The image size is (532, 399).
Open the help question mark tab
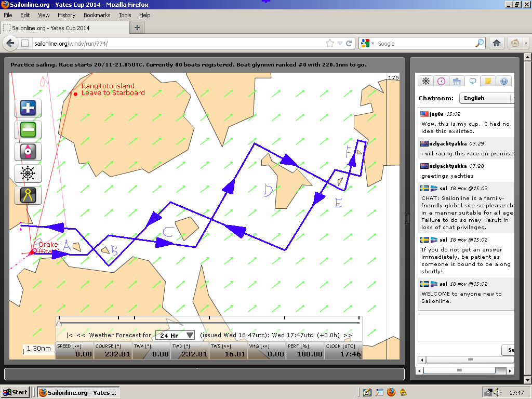click(504, 81)
